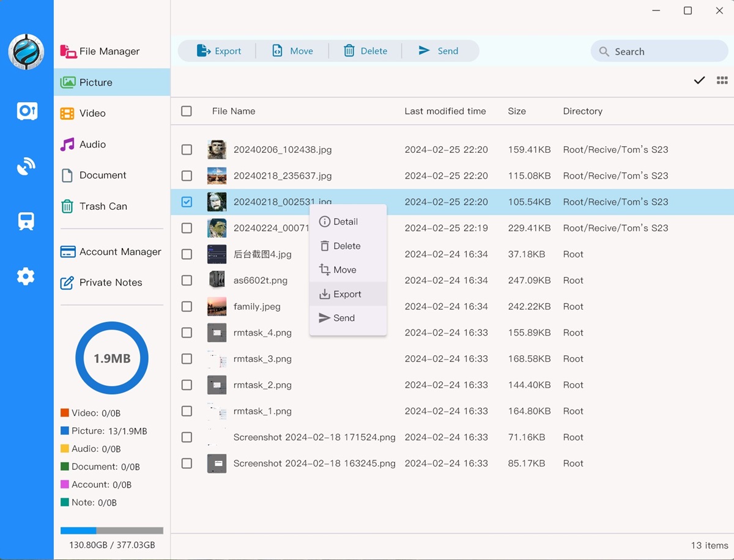The height and width of the screenshot is (560, 734).
Task: Open the bus/transfer icon in blue sidebar
Action: (x=26, y=221)
